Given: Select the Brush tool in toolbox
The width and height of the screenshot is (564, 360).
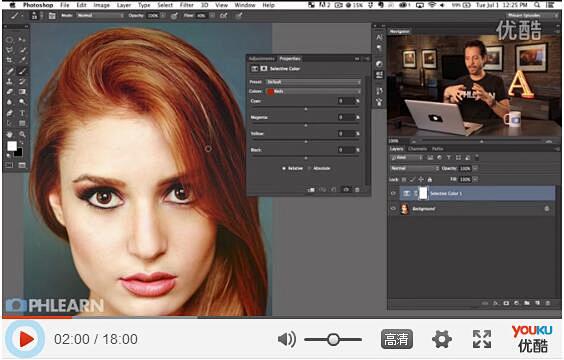Looking at the screenshot, I should (22, 71).
